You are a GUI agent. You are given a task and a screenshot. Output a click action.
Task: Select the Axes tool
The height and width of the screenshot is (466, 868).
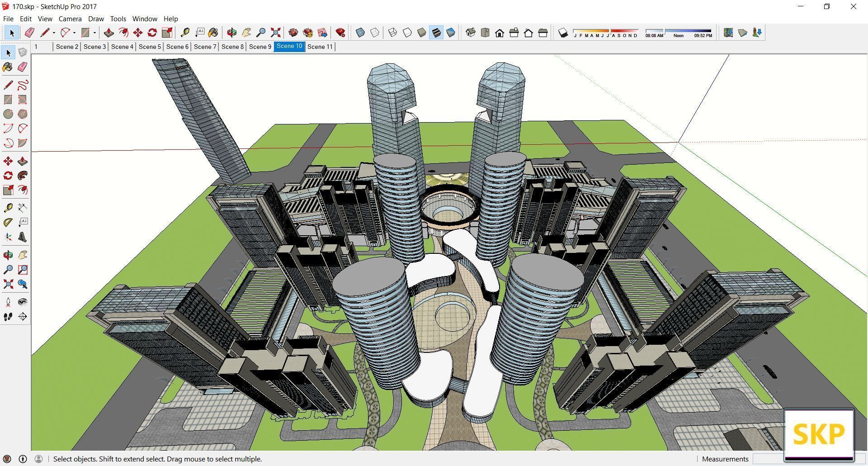click(x=8, y=237)
